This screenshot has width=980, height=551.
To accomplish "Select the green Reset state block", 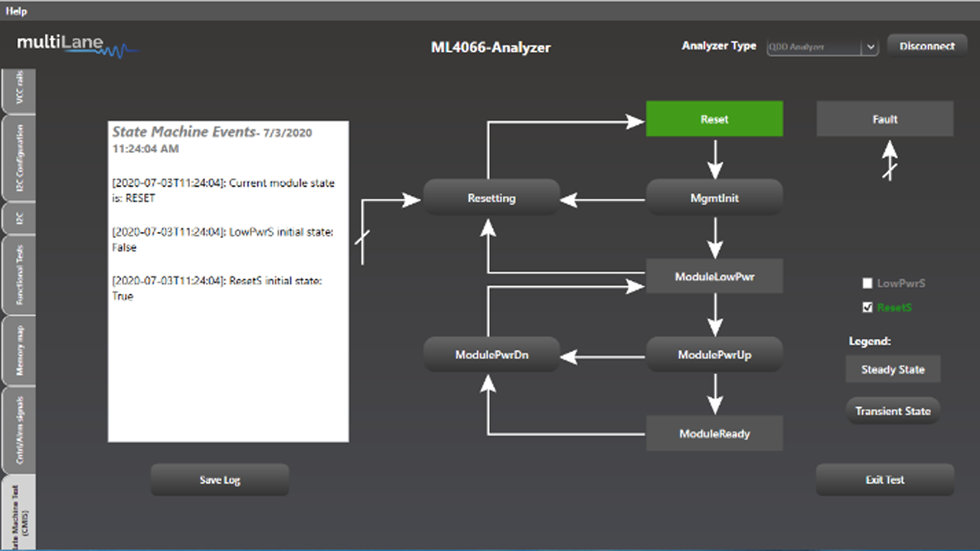I will click(714, 119).
